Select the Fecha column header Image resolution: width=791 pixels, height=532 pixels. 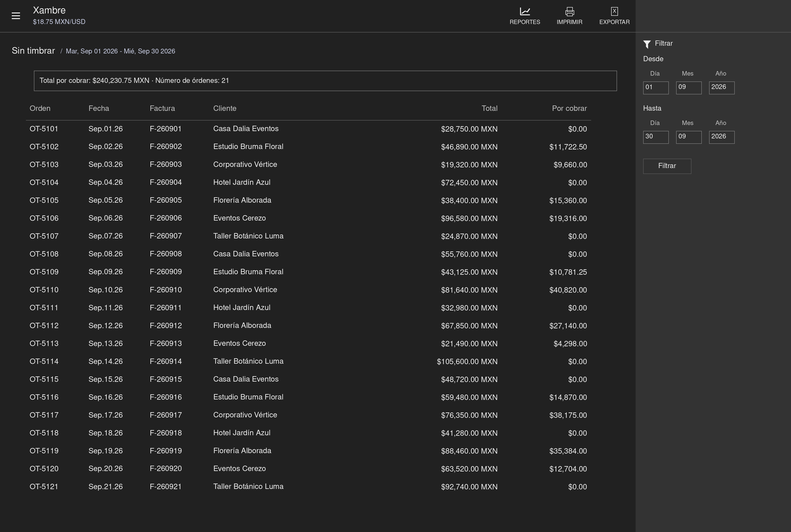(99, 109)
